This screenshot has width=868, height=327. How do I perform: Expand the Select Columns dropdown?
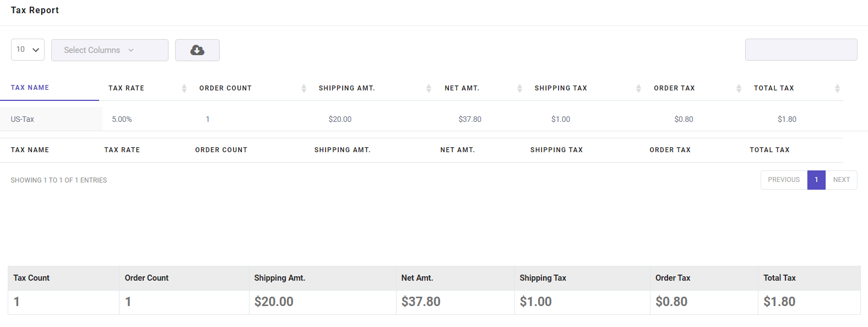tap(110, 50)
